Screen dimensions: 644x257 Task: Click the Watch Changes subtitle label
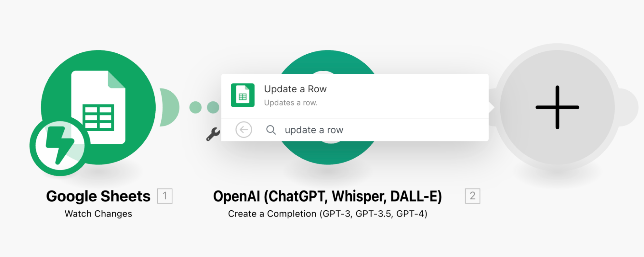98,214
